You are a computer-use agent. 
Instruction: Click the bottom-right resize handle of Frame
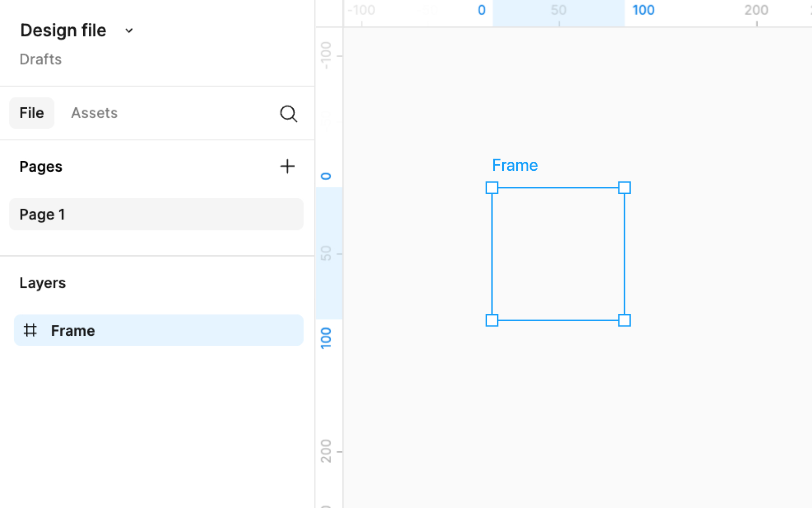pyautogui.click(x=624, y=320)
